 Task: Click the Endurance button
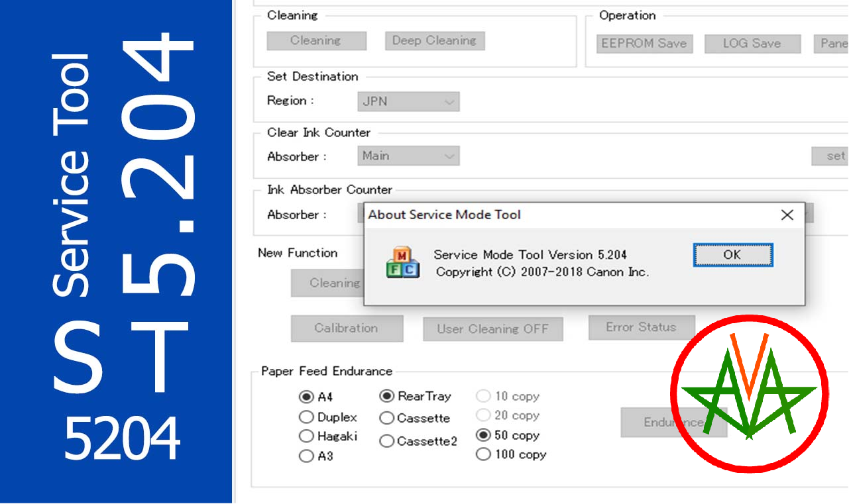pyautogui.click(x=673, y=423)
